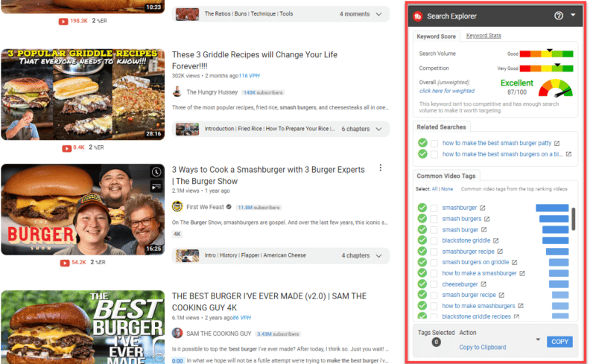
Task: Open the Copy to Clipboard action dropdown
Action: (x=538, y=340)
